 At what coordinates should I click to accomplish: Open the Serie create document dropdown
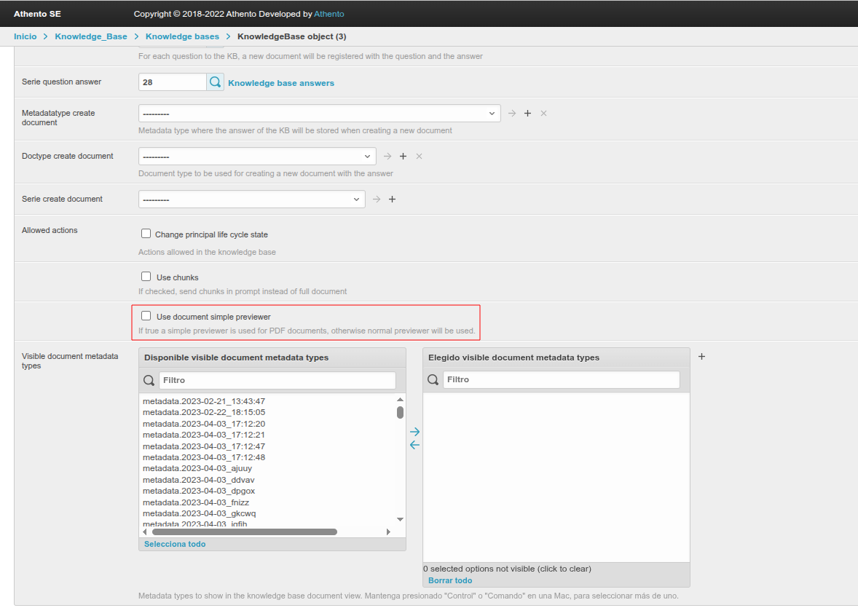point(251,200)
